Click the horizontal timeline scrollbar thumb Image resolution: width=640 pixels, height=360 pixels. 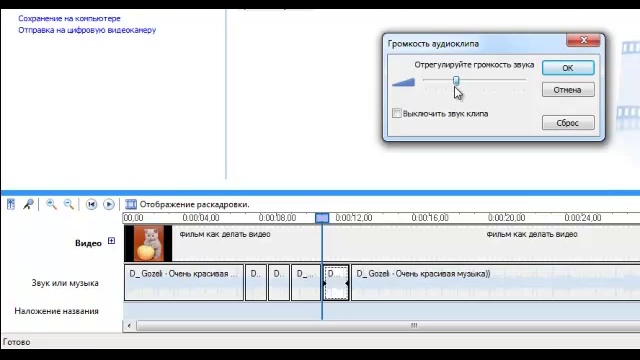(x=388, y=326)
